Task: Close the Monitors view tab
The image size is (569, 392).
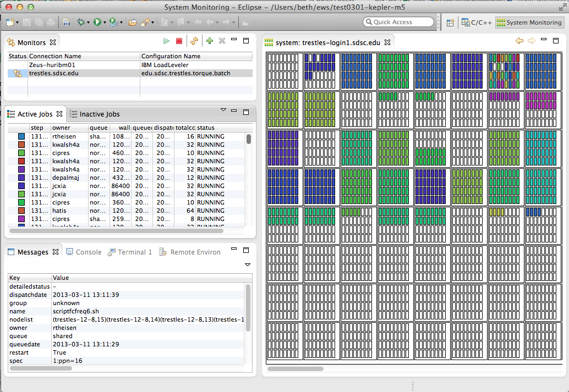Action: tap(53, 42)
